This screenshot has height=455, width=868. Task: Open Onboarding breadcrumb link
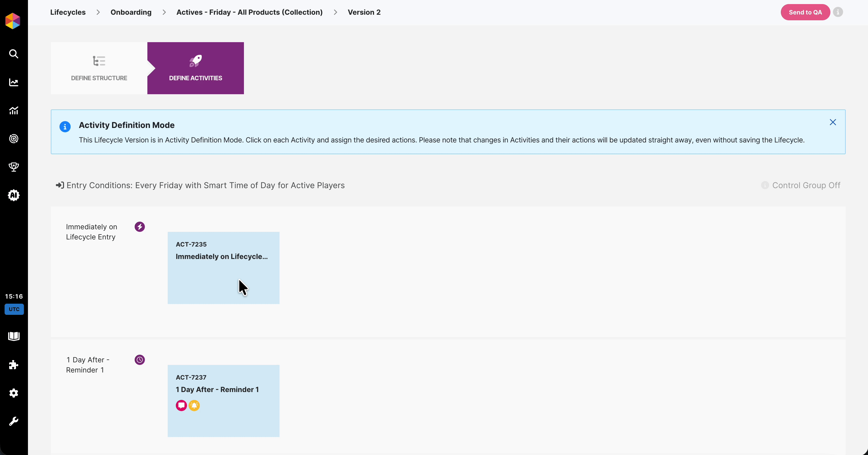tap(131, 12)
